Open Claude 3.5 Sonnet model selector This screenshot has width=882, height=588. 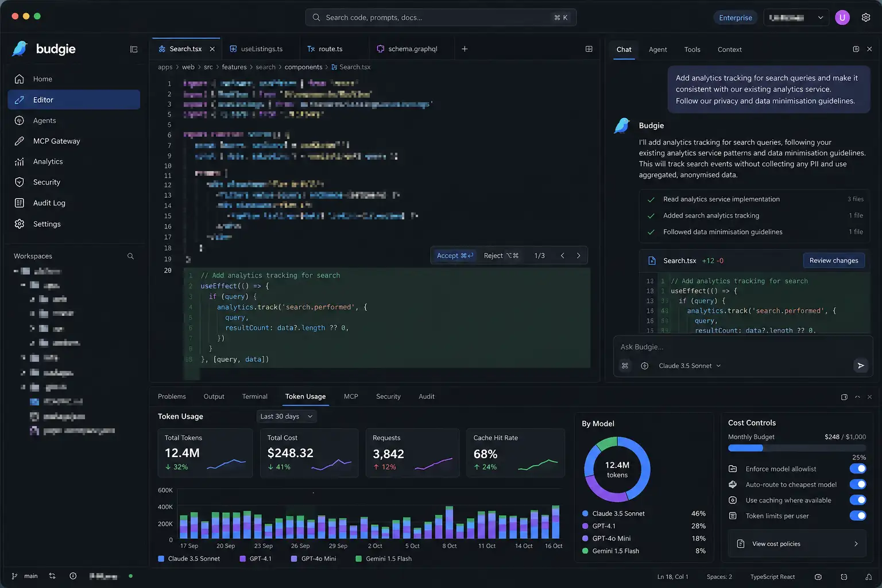pos(689,366)
